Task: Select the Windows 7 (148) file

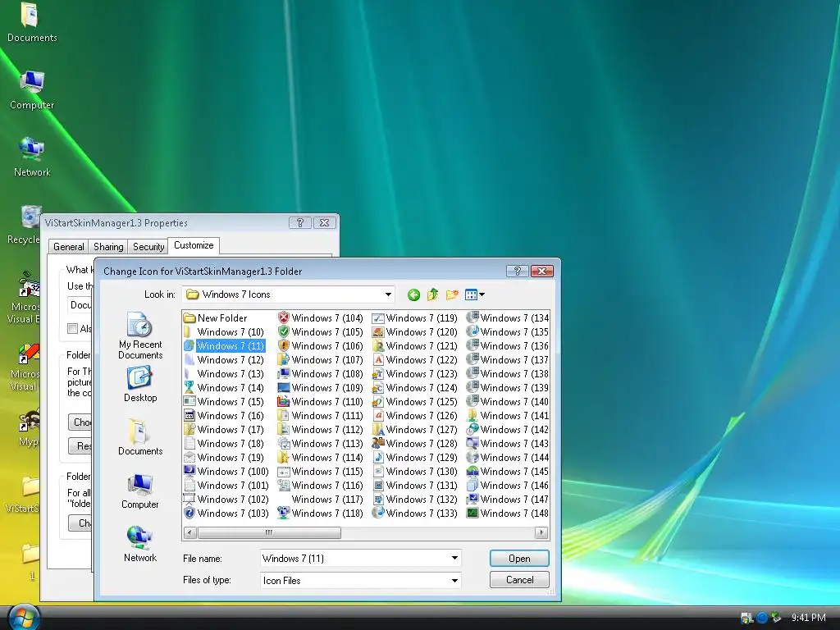Action: (508, 514)
